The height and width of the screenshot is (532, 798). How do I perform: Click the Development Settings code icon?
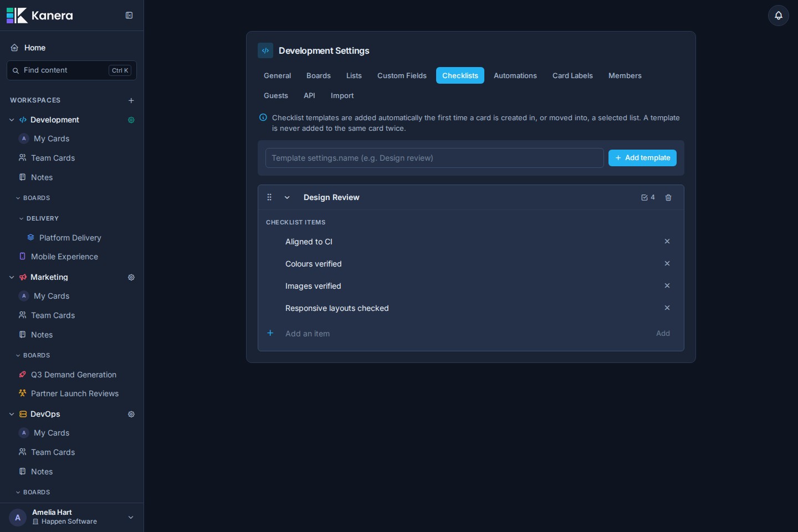click(265, 50)
